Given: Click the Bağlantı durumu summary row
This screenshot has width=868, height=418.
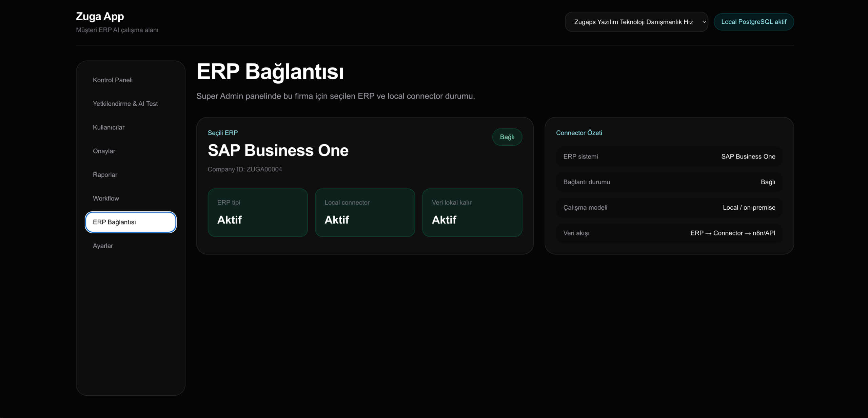Looking at the screenshot, I should coord(669,182).
